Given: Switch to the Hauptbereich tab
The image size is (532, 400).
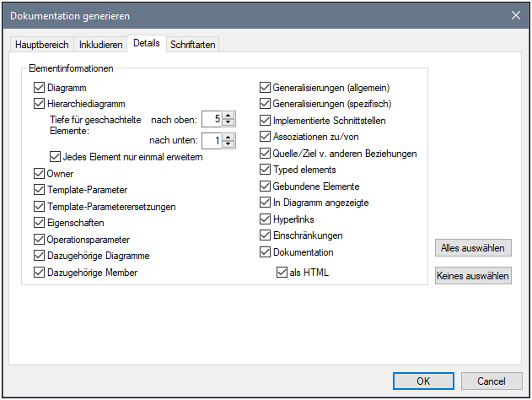Looking at the screenshot, I should 41,44.
